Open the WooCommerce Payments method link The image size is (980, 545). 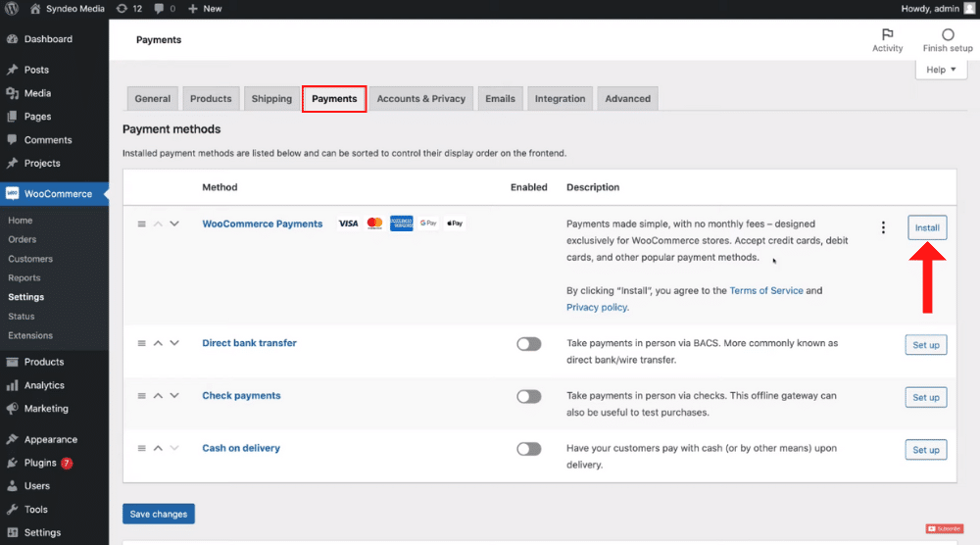[x=262, y=223]
